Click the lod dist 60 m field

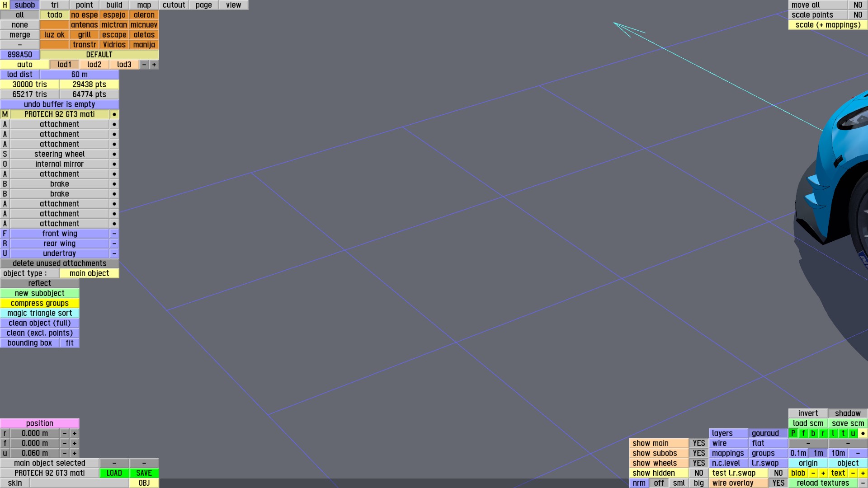pyautogui.click(x=80, y=75)
